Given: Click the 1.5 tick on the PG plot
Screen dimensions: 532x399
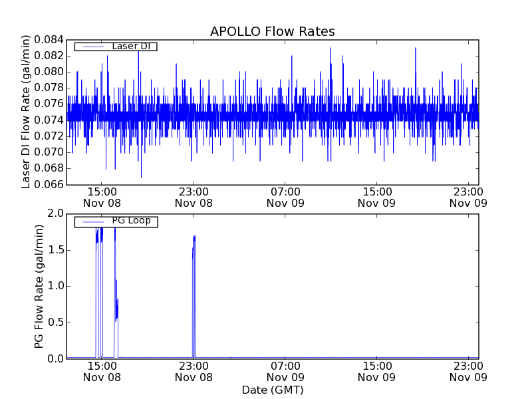Looking at the screenshot, I should 55,250.
